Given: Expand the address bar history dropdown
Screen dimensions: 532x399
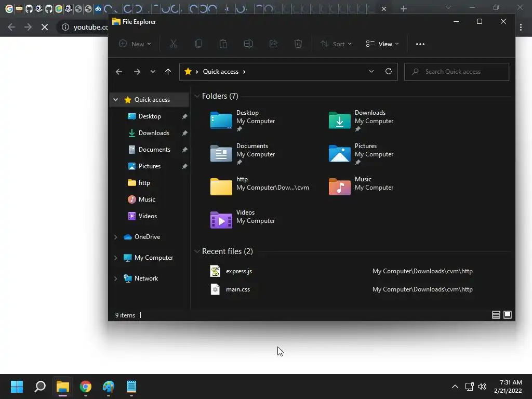Looking at the screenshot, I should (371, 71).
